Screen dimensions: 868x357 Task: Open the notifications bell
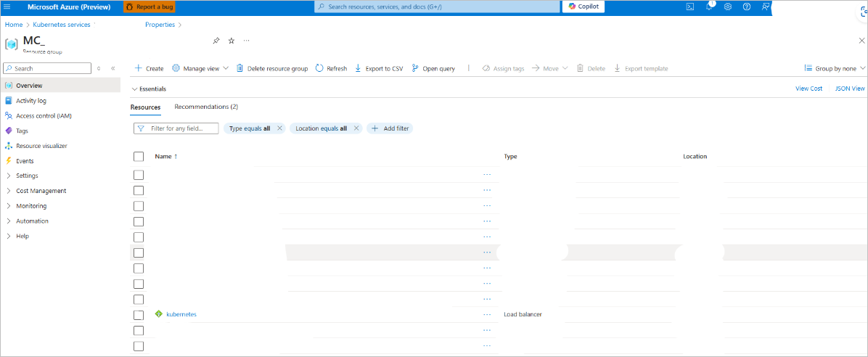(709, 7)
